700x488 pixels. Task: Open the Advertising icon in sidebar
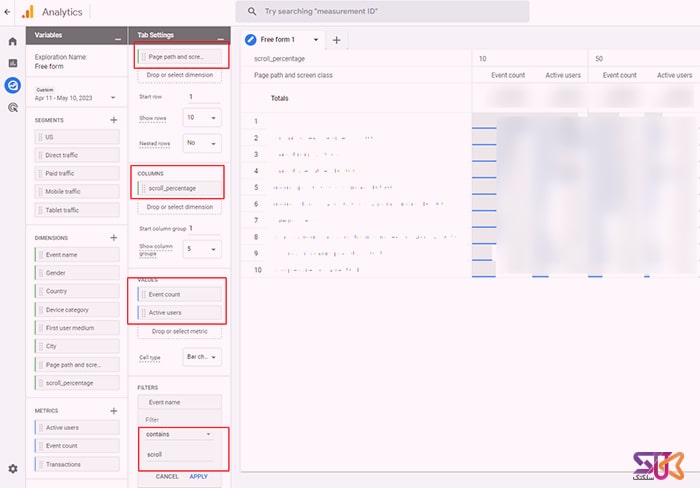coord(13,107)
